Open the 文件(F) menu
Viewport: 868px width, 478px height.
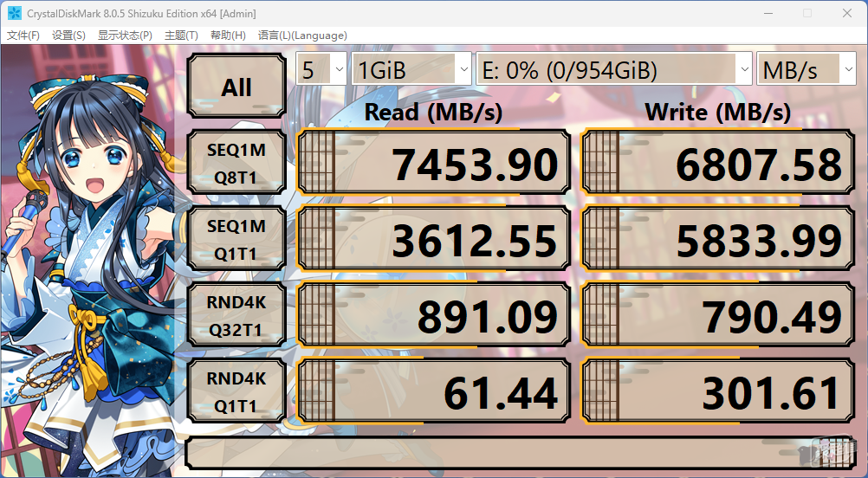click(x=23, y=36)
